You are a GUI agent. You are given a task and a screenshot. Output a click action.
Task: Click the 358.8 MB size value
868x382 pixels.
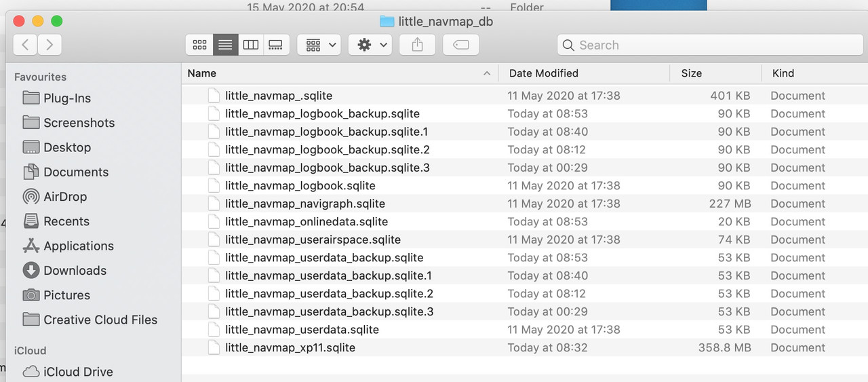[724, 347]
